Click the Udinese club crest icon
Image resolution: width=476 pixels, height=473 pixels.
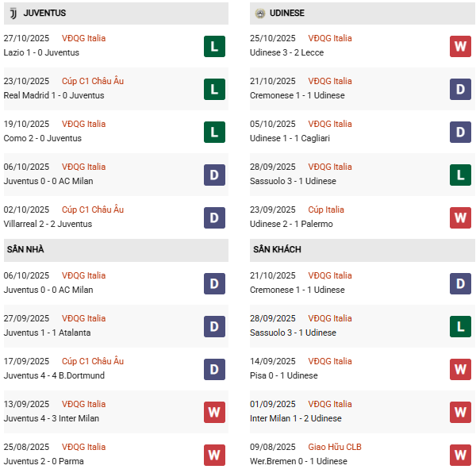pyautogui.click(x=260, y=13)
